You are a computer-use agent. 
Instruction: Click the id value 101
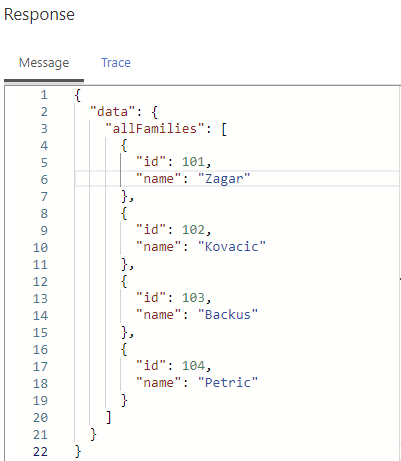tap(193, 162)
